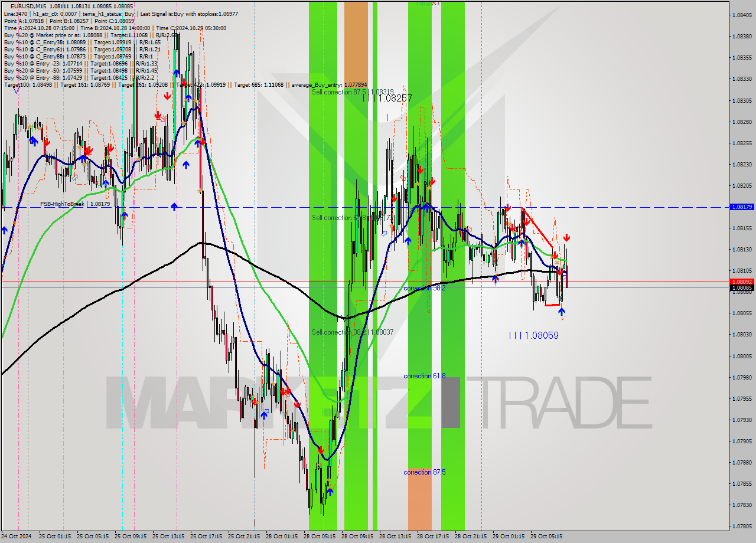Click the red 1.08092 price tag
This screenshot has height=543, width=756.
[742, 282]
